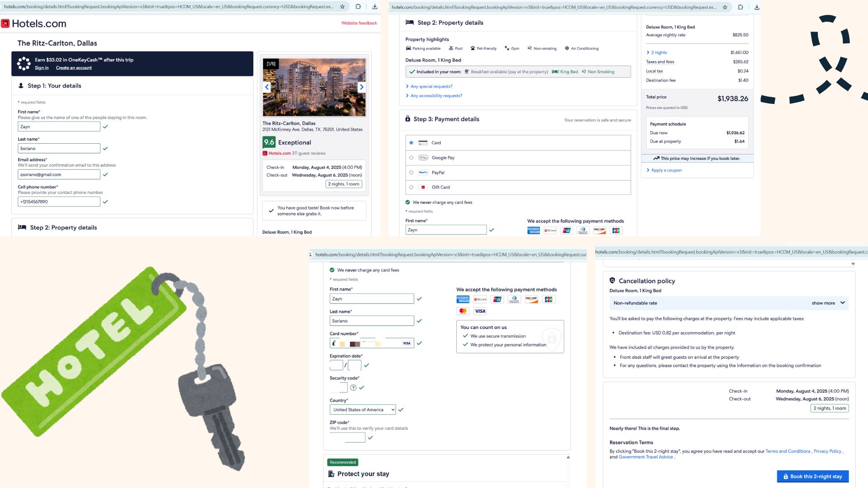Viewport: 868px width, 488px height.
Task: Open the Privacy Policy link
Action: 827,451
